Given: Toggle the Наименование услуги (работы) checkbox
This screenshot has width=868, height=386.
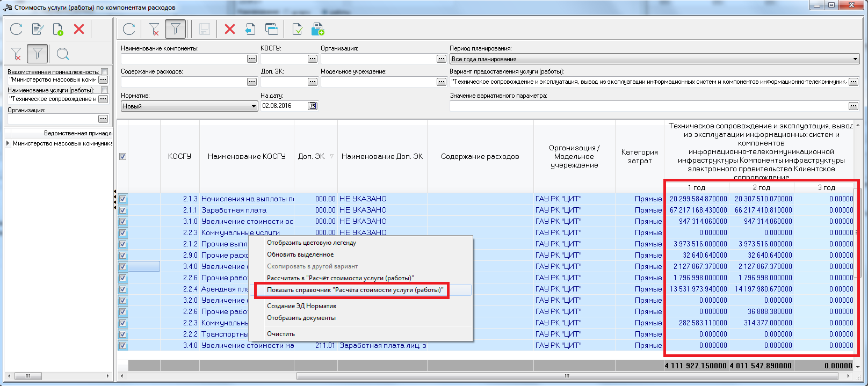Looking at the screenshot, I should point(105,90).
